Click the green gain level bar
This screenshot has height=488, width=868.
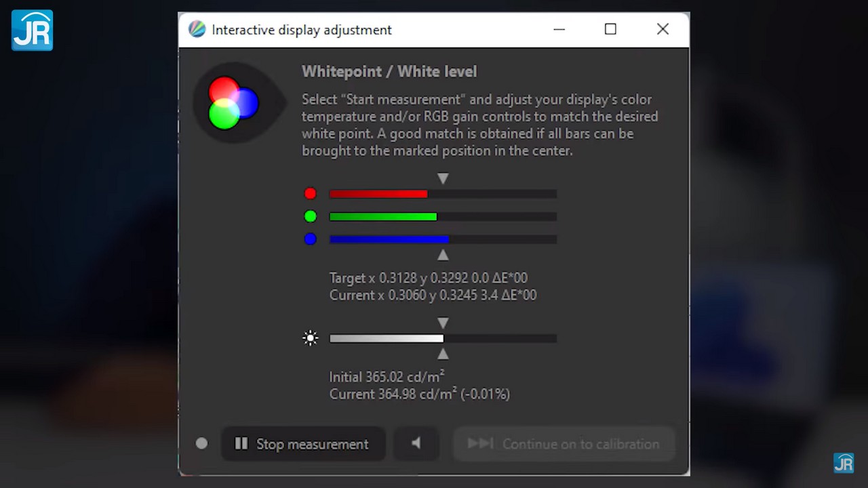[x=443, y=217]
